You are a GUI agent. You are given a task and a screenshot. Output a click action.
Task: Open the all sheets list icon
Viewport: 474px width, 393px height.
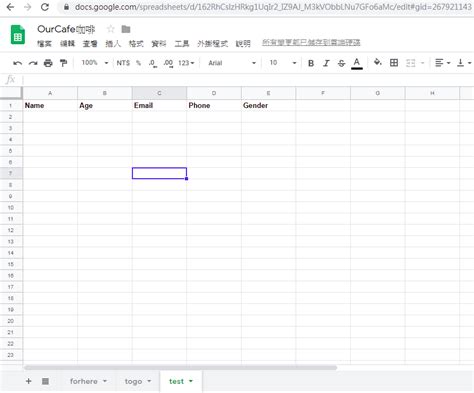click(x=45, y=381)
